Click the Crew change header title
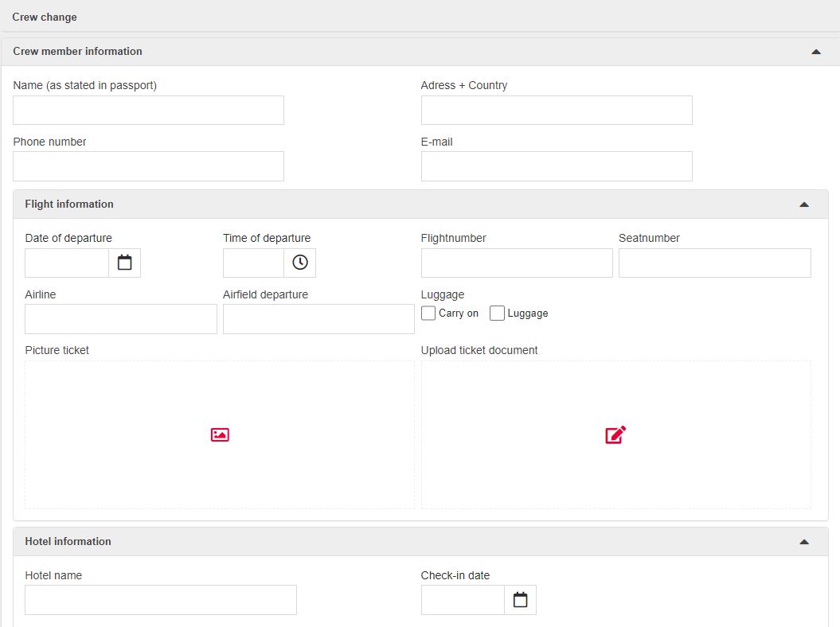The image size is (840, 627). coord(45,17)
